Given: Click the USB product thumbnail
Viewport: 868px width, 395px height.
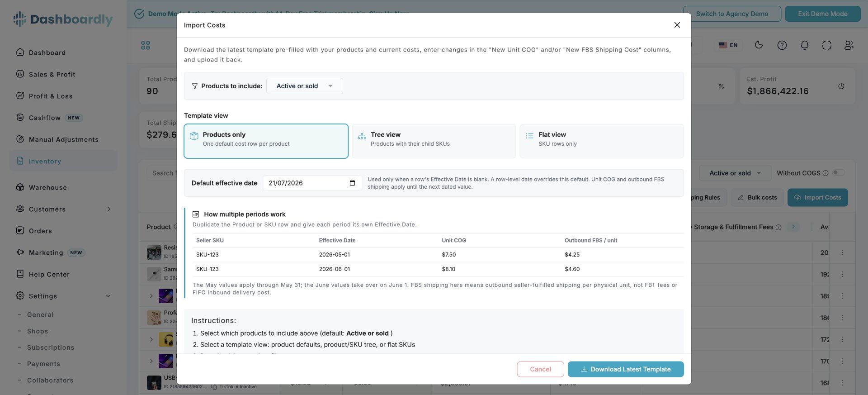Looking at the screenshot, I should pos(154,382).
